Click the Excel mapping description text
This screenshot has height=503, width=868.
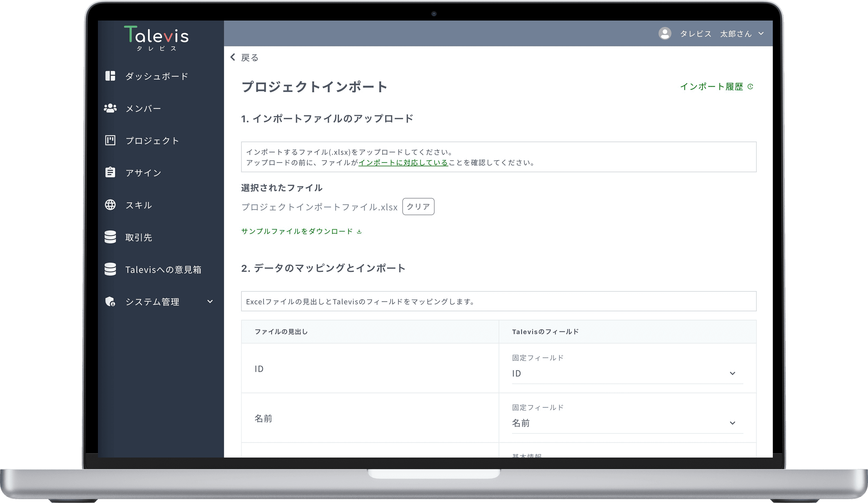point(360,302)
